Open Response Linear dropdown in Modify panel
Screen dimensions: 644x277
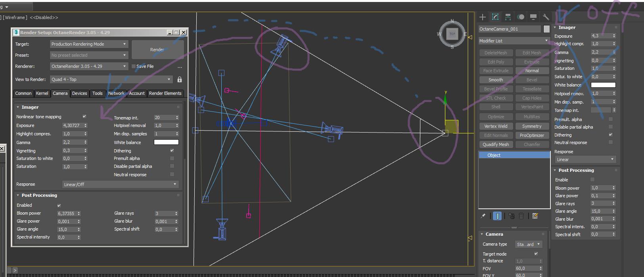(x=585, y=160)
